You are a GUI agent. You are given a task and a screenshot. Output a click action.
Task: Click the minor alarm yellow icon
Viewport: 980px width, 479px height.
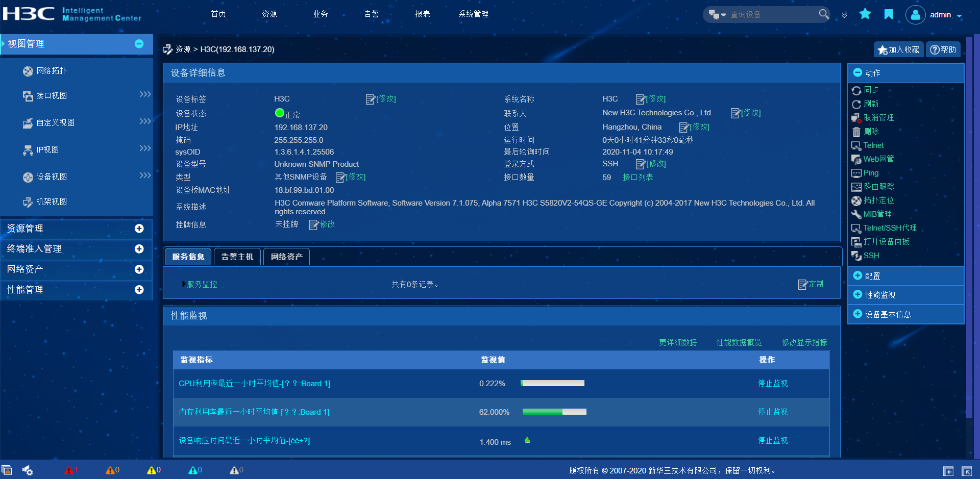(151, 470)
